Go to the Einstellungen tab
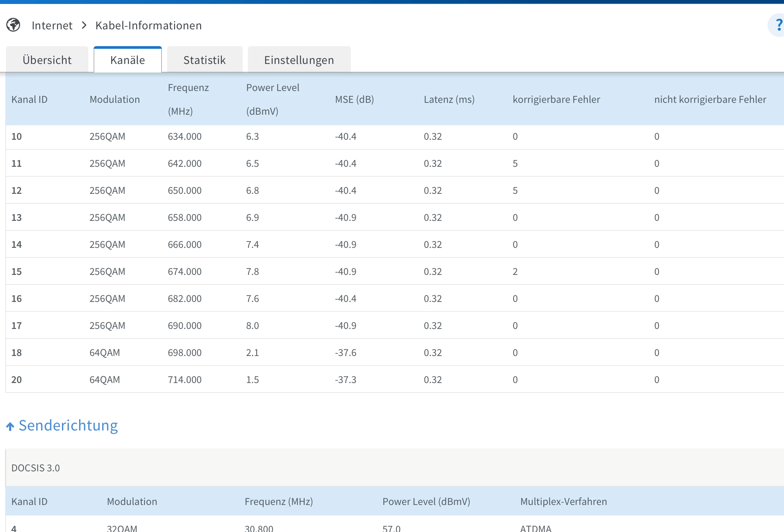The width and height of the screenshot is (784, 532). click(299, 60)
